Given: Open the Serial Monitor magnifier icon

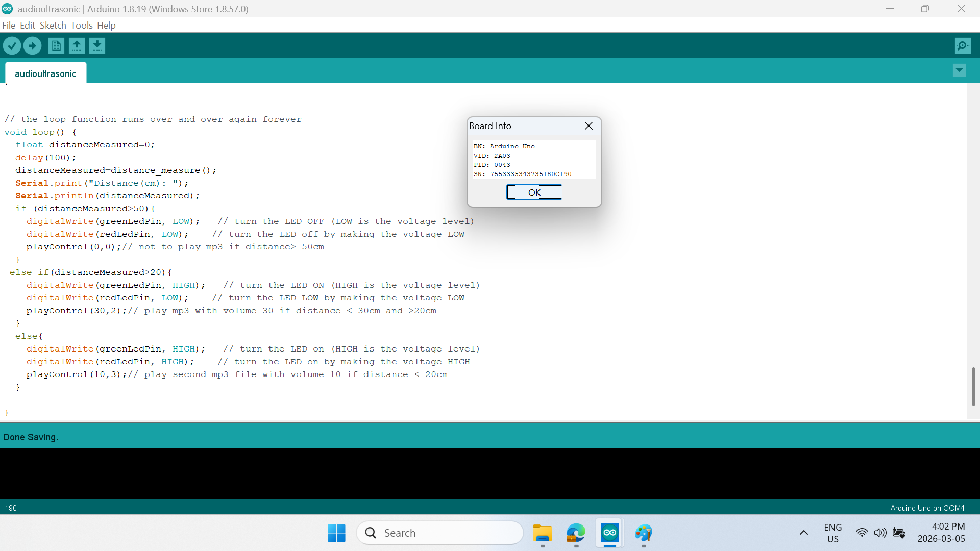Looking at the screenshot, I should (x=963, y=45).
